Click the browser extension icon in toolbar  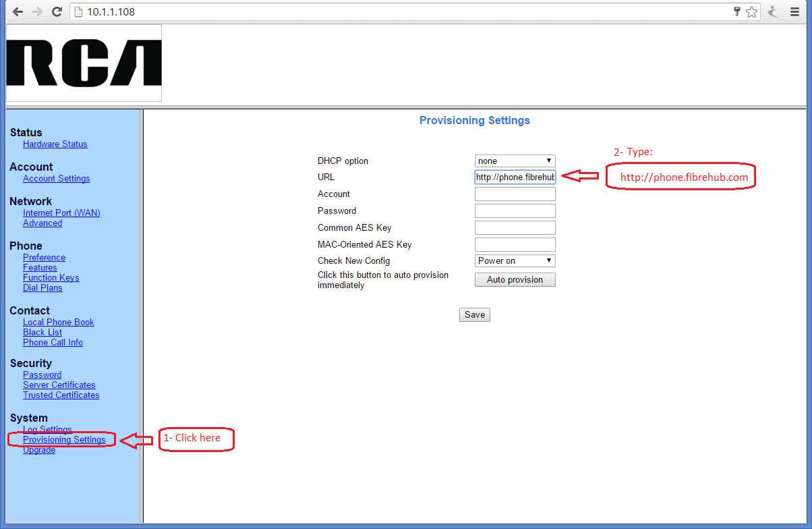[774, 12]
